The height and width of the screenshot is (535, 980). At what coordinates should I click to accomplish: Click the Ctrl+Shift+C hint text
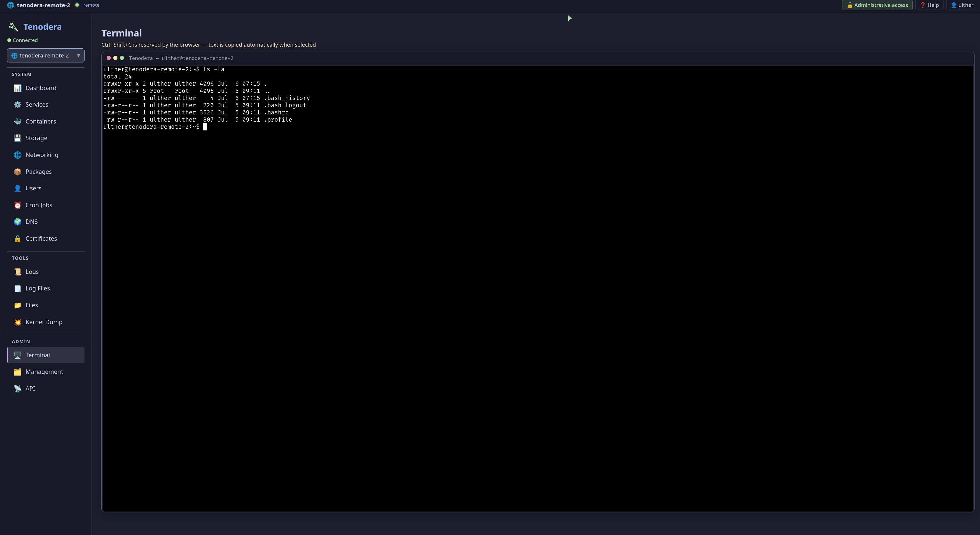click(209, 44)
